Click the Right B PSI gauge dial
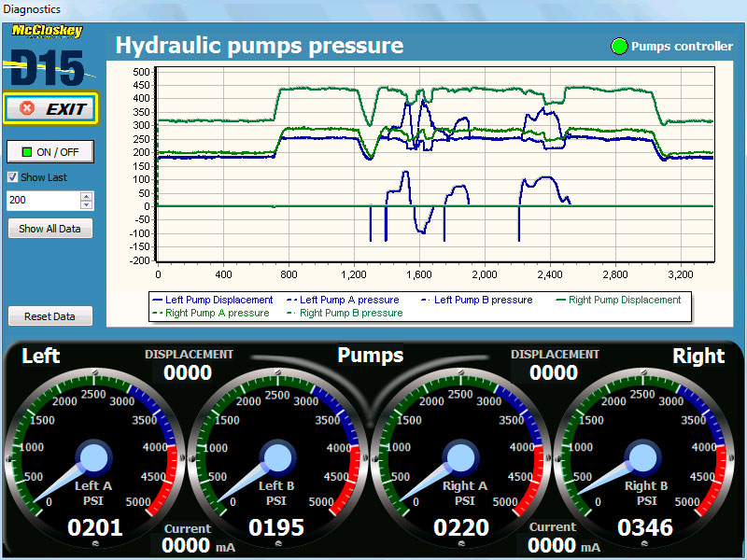747x560 pixels. [641, 457]
